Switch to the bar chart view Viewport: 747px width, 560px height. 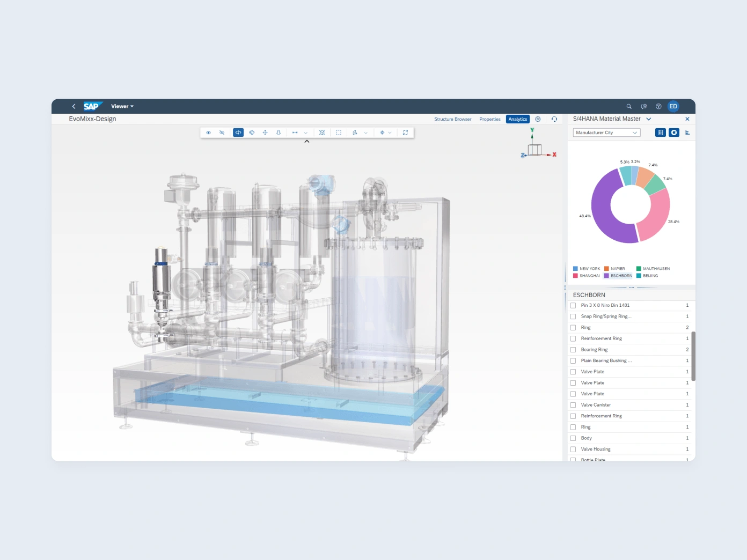(687, 132)
